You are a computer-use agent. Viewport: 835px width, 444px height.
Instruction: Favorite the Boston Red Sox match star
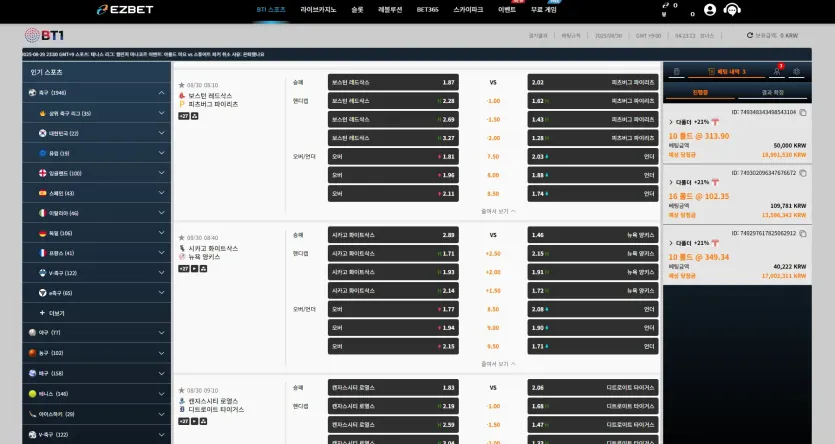(x=182, y=85)
